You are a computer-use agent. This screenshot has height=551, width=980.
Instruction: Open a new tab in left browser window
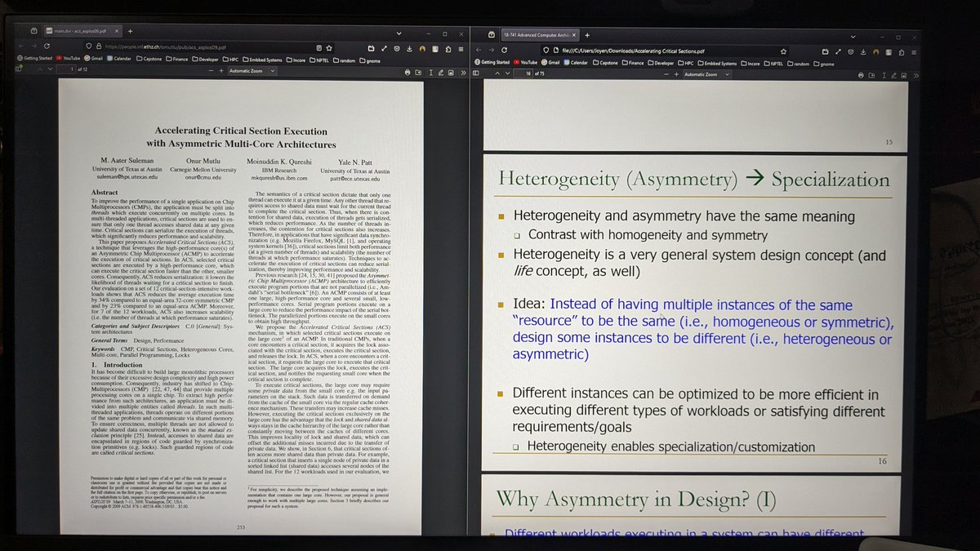pyautogui.click(x=131, y=31)
